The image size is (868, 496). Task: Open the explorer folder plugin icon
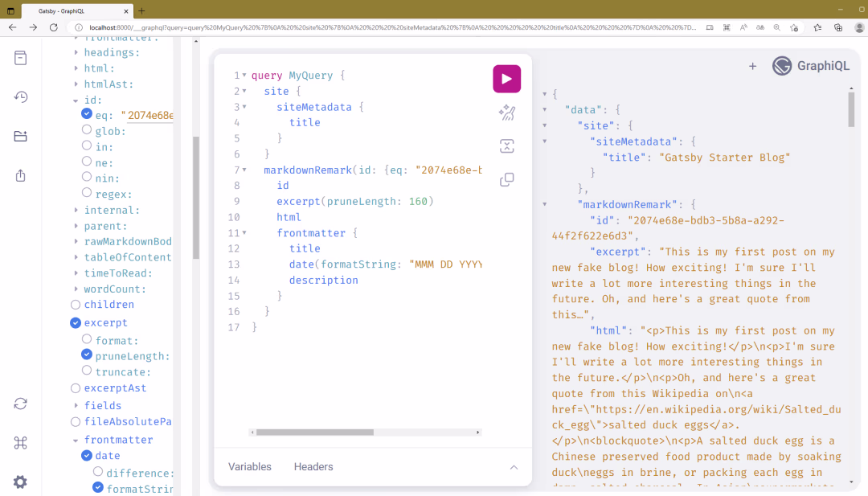[x=20, y=136]
